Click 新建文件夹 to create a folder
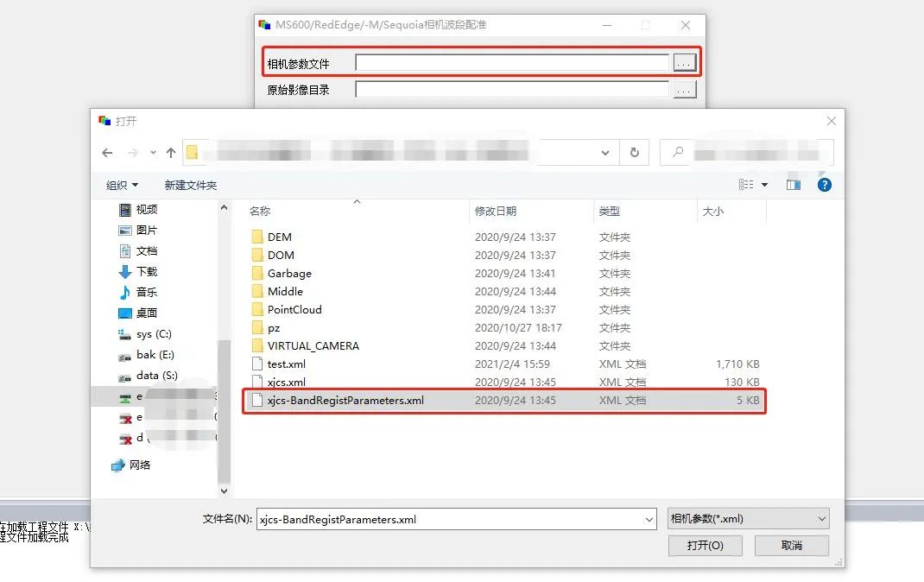This screenshot has width=924, height=582. tap(190, 185)
